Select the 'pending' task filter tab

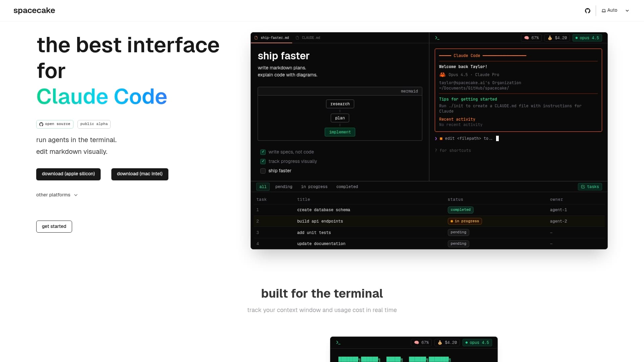pyautogui.click(x=283, y=187)
